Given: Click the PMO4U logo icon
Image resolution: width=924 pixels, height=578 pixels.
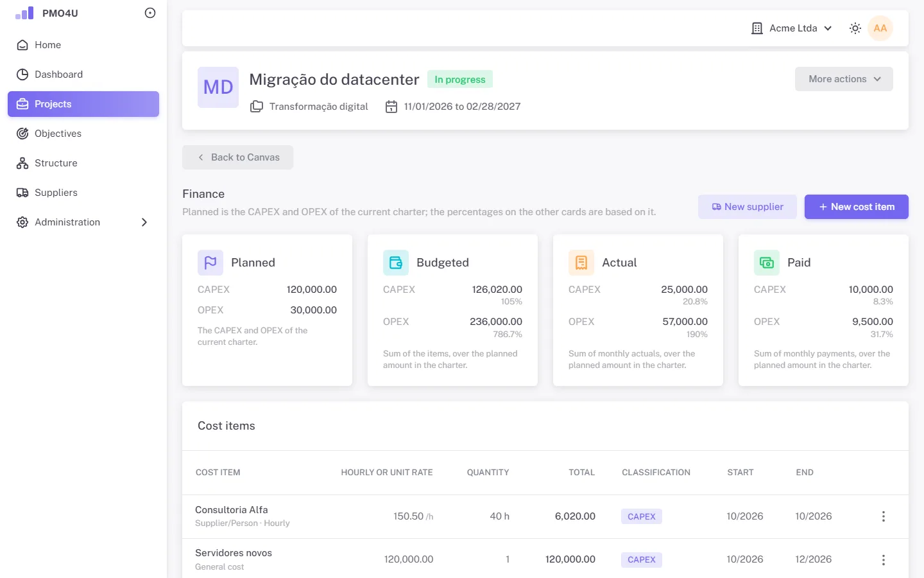Looking at the screenshot, I should (24, 13).
